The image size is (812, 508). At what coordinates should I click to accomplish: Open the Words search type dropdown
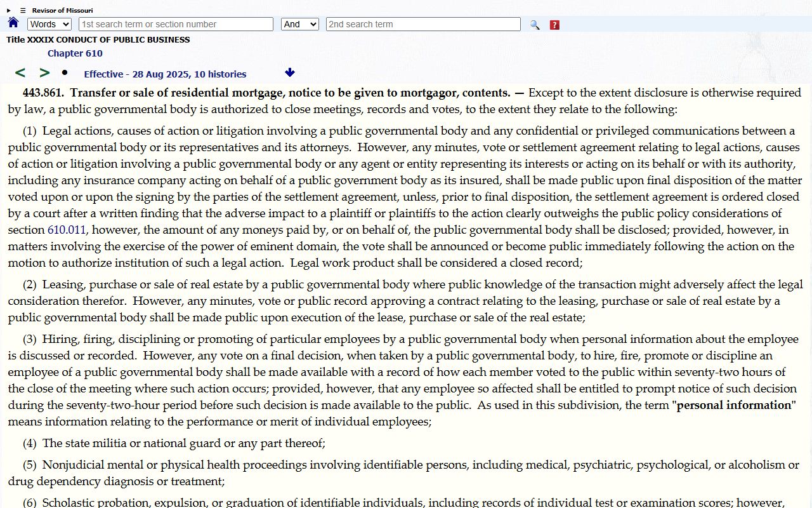49,24
